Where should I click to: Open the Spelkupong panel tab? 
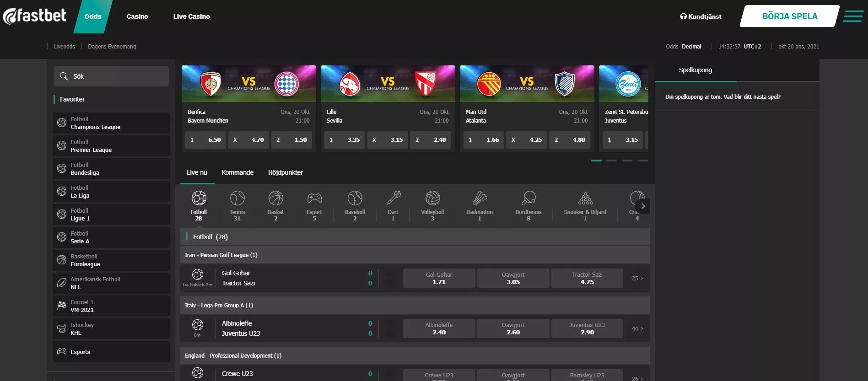pyautogui.click(x=695, y=70)
